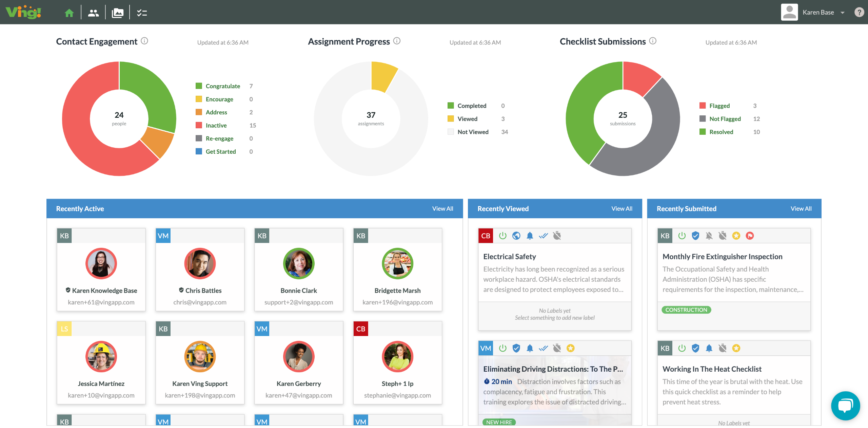This screenshot has height=428, width=868.
Task: Open the Contacts people icon
Action: [x=93, y=13]
